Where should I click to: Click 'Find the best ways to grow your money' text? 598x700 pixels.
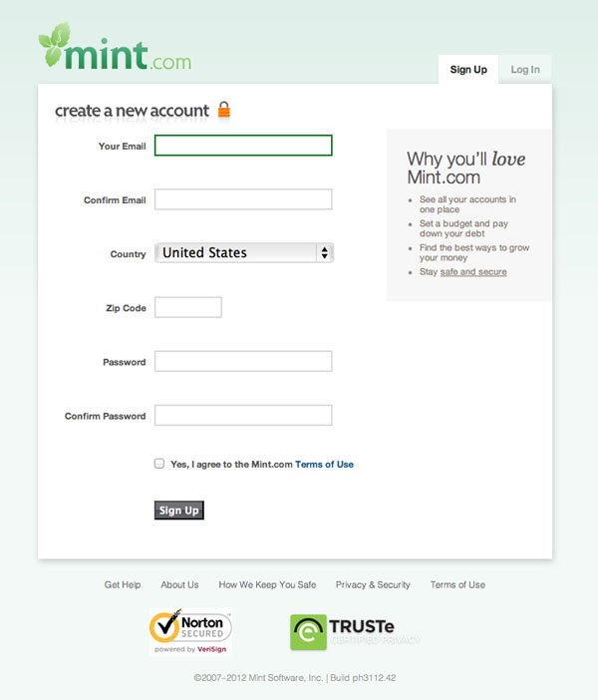click(x=474, y=252)
